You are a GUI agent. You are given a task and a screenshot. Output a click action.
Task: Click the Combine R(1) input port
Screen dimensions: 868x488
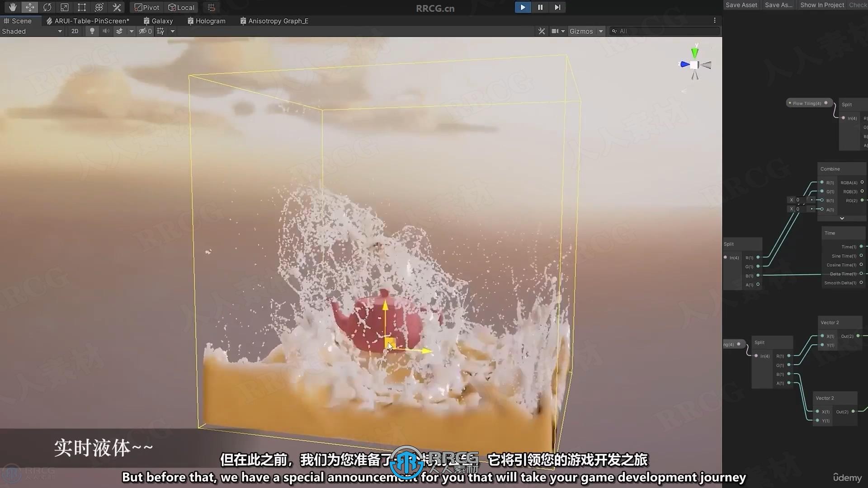[822, 183]
